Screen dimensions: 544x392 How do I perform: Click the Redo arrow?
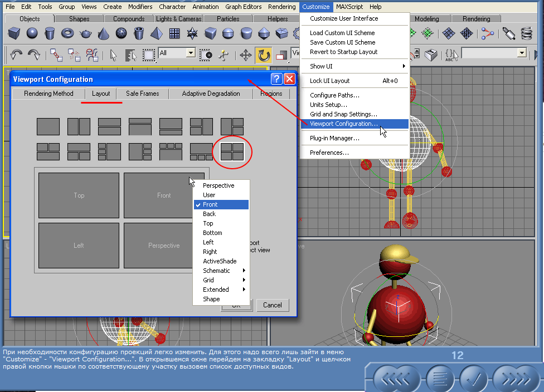(x=33, y=55)
